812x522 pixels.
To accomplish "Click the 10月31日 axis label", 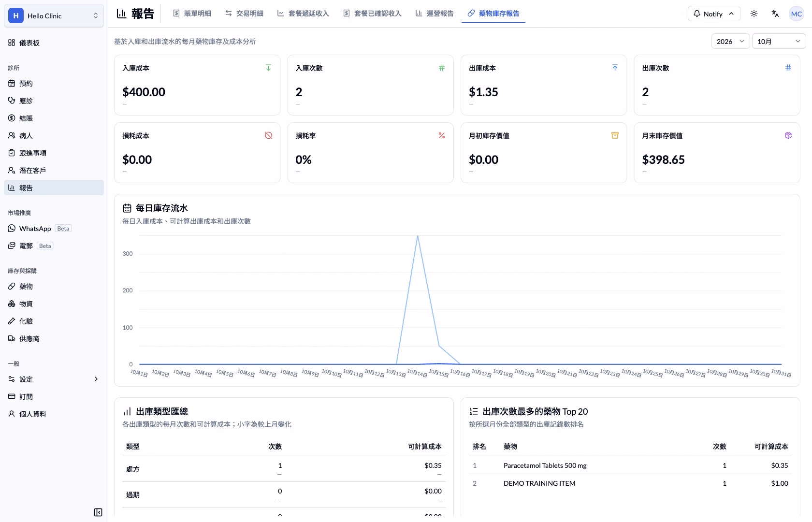I will [781, 373].
